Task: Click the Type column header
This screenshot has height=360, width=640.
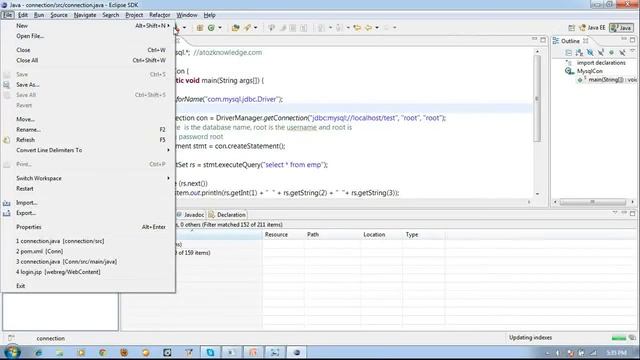Action: (x=424, y=235)
